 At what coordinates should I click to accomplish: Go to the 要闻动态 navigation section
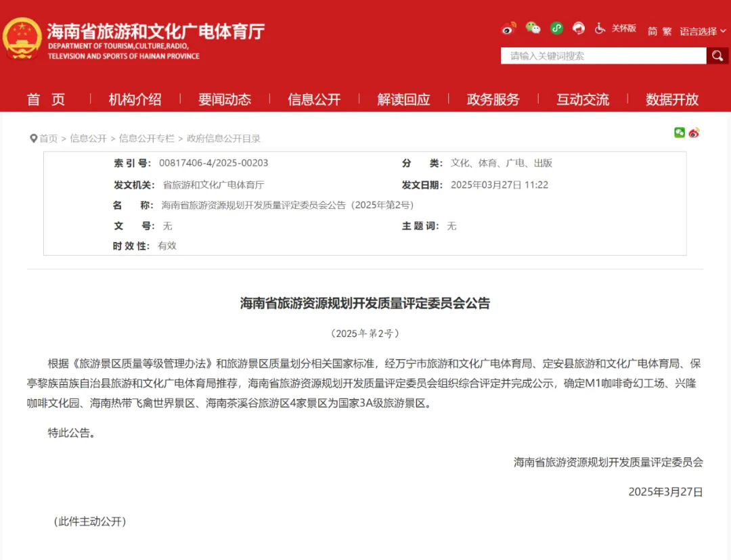coord(225,99)
